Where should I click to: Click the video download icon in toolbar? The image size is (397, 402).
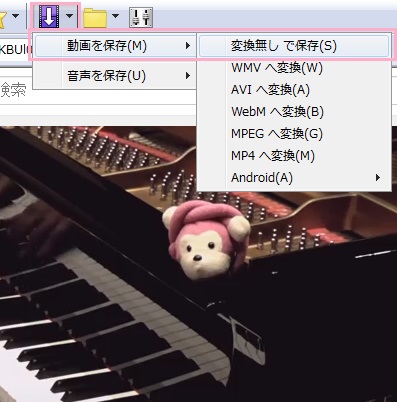click(49, 16)
